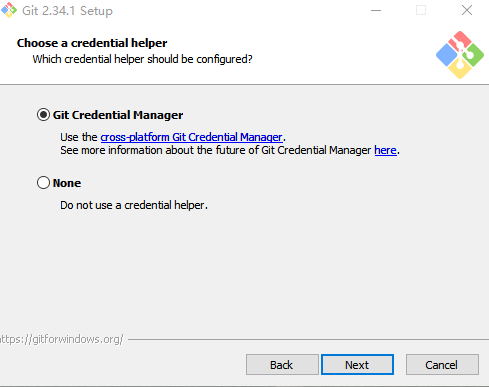Continue with the Next button
489x387 pixels.
357,365
